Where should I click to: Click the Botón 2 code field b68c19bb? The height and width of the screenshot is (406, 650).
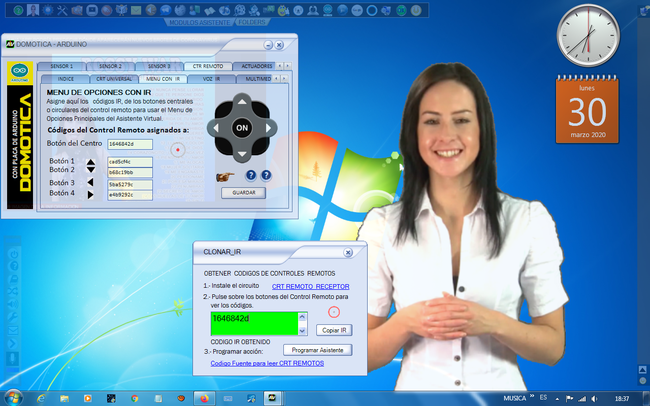coord(130,172)
